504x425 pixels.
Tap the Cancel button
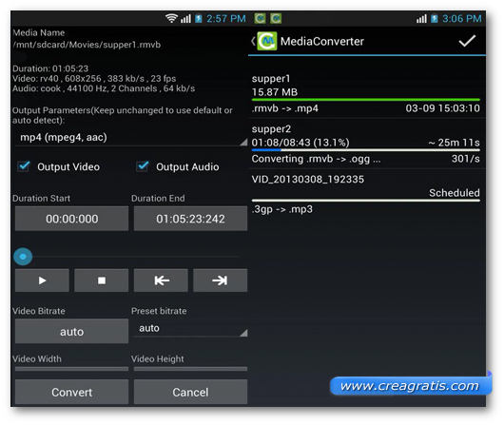pos(190,392)
